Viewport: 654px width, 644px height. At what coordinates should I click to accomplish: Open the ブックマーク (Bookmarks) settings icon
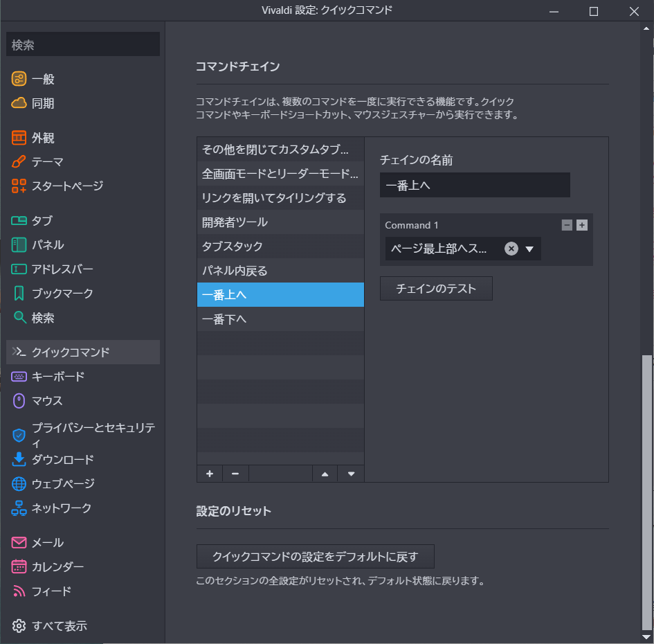point(19,293)
